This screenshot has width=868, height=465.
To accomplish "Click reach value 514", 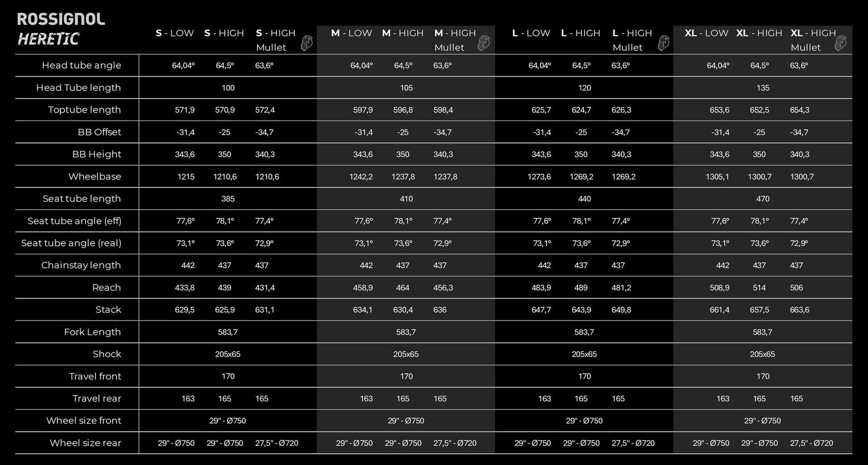I will [x=759, y=287].
